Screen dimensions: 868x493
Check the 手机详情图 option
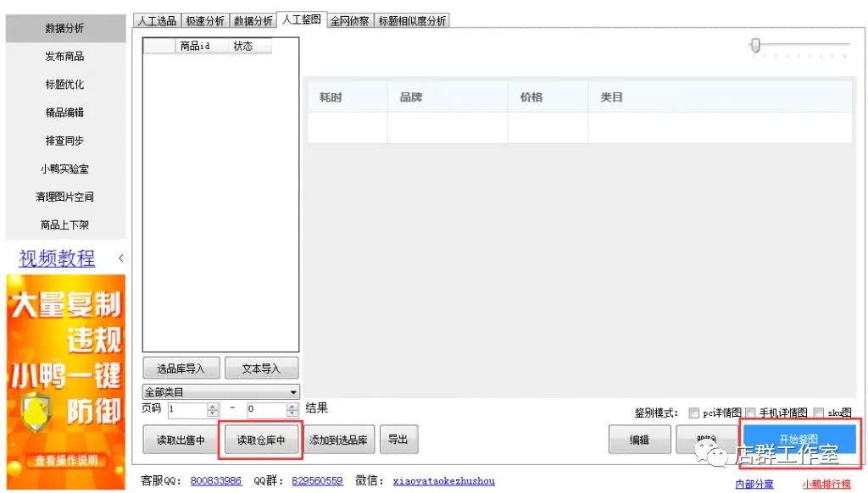(749, 413)
